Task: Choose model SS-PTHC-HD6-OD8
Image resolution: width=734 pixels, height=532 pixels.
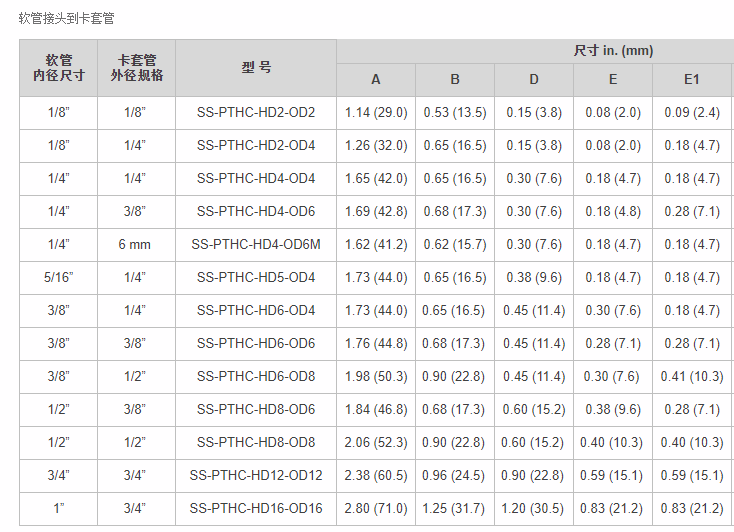Action: point(256,376)
